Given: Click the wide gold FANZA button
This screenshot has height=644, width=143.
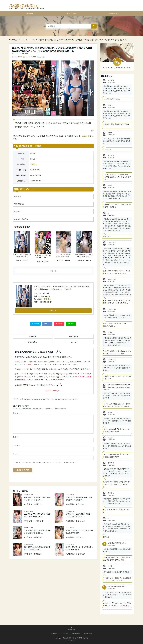Looking at the screenshot, I should (53, 310).
